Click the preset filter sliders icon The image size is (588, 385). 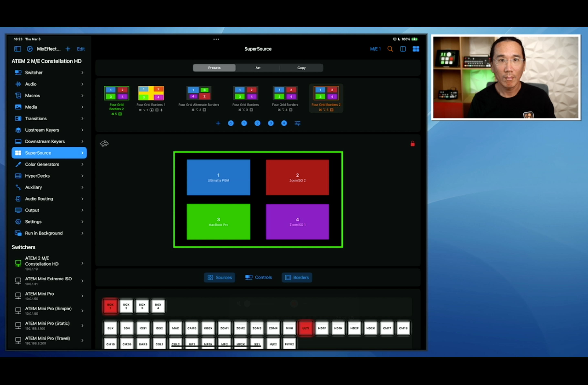click(x=297, y=123)
